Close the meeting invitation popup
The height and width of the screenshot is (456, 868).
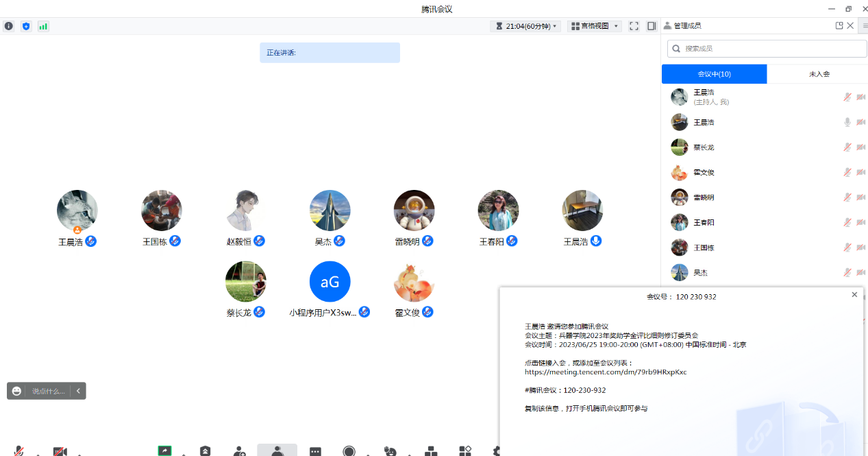854,294
